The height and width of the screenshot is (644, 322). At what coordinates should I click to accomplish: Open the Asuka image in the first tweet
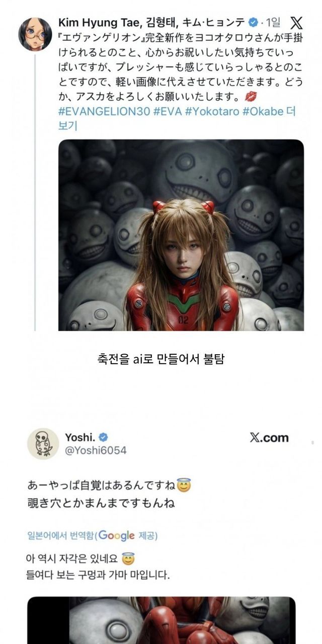pyautogui.click(x=181, y=235)
